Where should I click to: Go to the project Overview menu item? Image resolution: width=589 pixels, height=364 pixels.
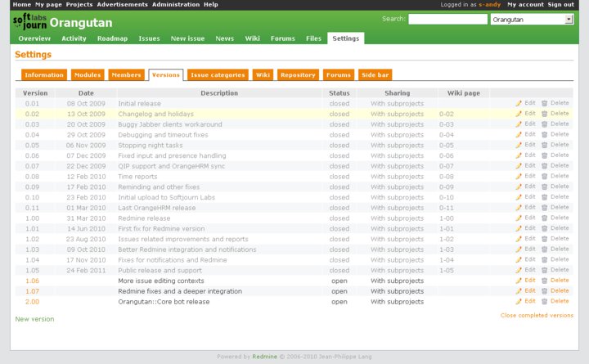tap(34, 38)
